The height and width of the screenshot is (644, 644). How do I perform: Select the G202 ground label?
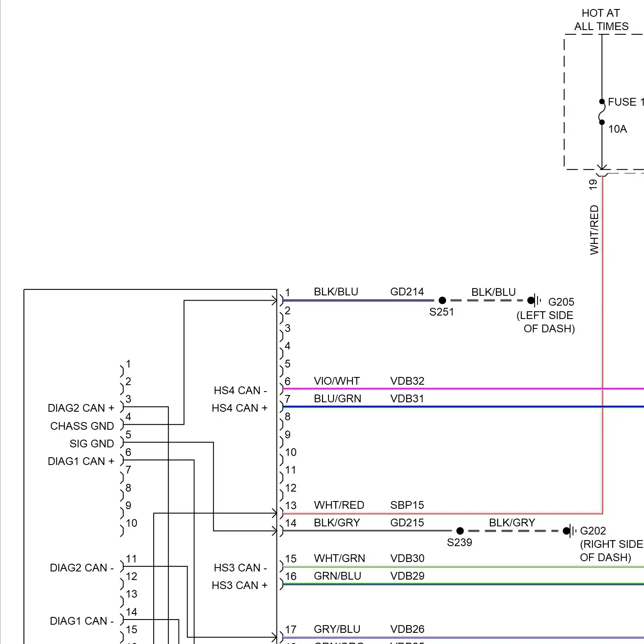(x=593, y=531)
